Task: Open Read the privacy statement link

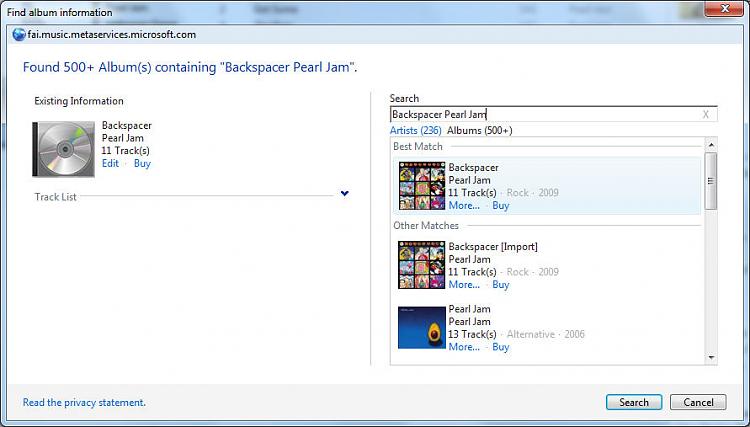Action: (84, 403)
